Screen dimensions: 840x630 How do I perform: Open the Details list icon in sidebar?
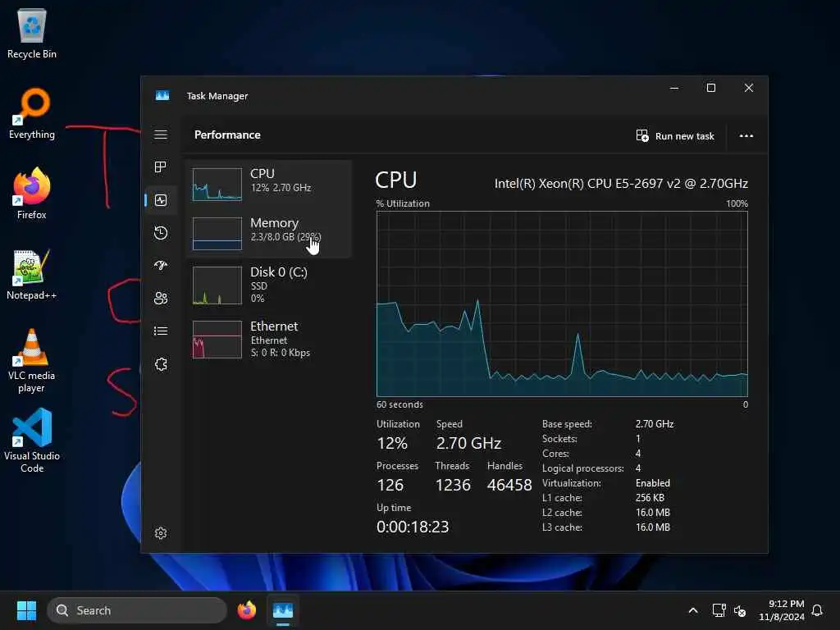[x=161, y=331]
